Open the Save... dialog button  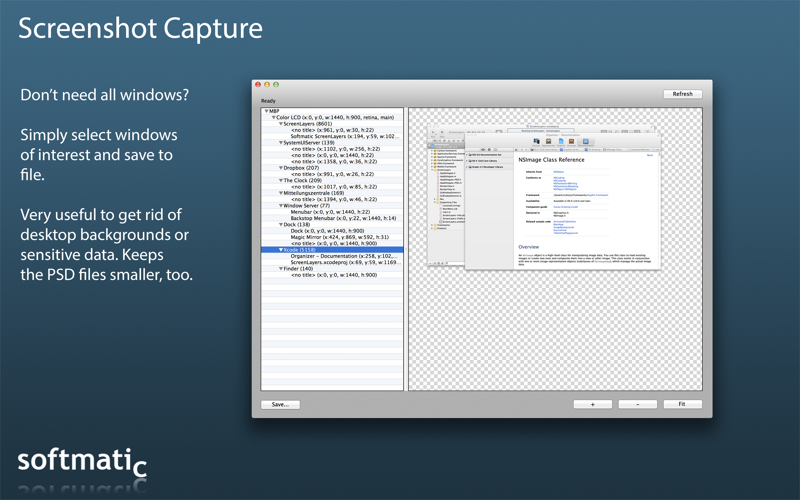click(280, 405)
